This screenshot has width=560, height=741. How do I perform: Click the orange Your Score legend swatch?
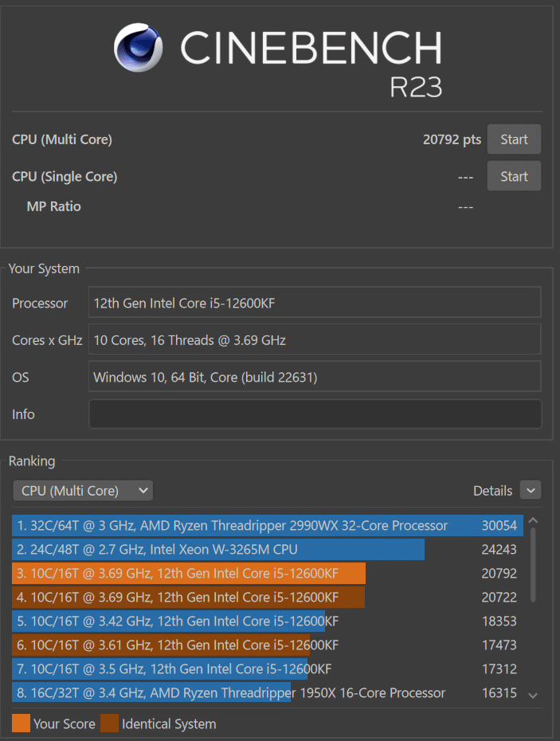tap(21, 723)
